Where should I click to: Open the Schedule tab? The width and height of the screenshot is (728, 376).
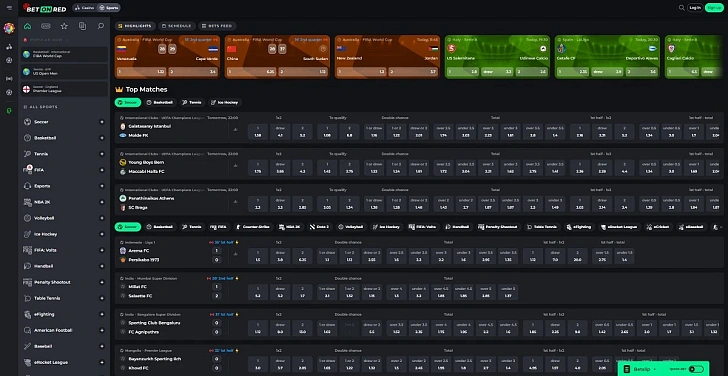(176, 26)
